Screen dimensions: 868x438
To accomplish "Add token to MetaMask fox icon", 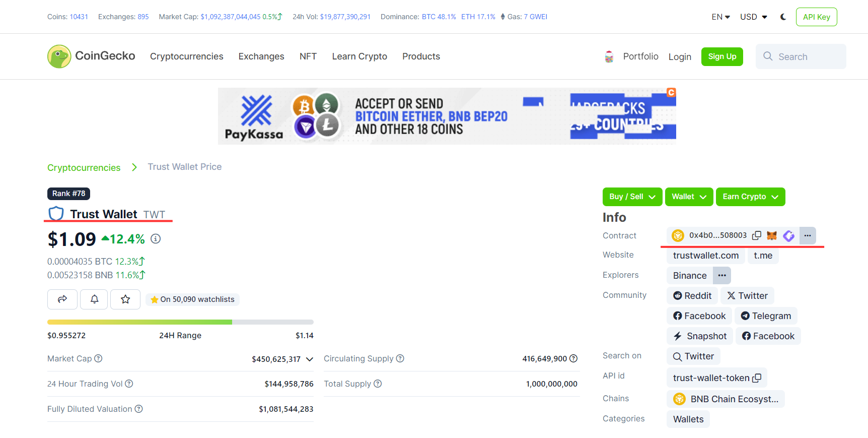I will click(x=772, y=235).
